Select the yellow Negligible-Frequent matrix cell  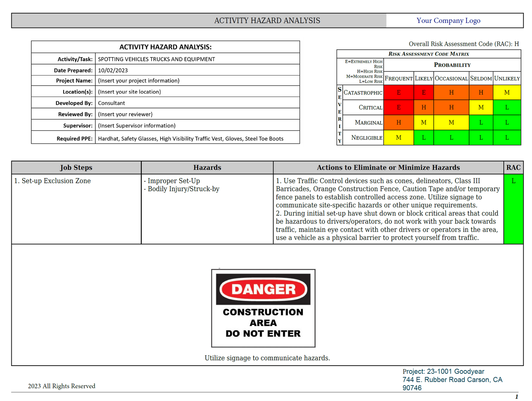tap(398, 138)
